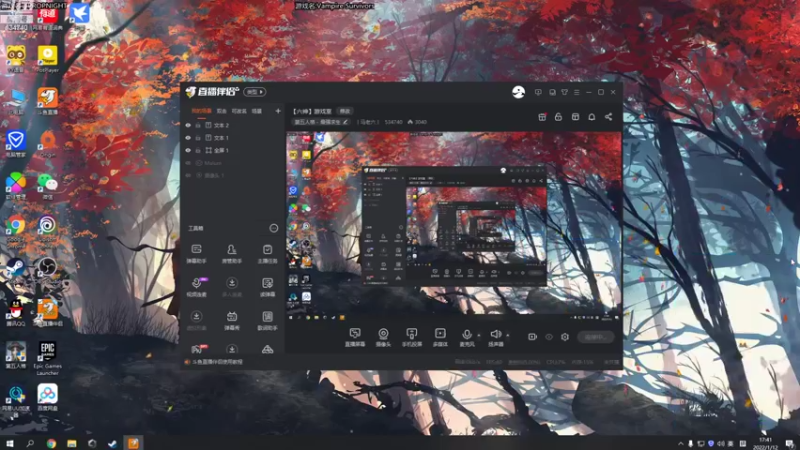Open Chrome from the taskbar
800x450 pixels.
pyautogui.click(x=51, y=443)
